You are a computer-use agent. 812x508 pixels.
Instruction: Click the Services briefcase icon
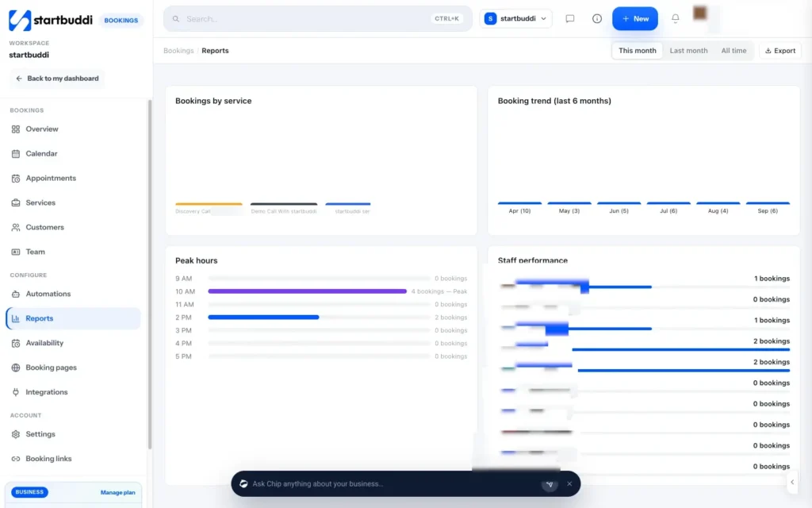coord(16,202)
